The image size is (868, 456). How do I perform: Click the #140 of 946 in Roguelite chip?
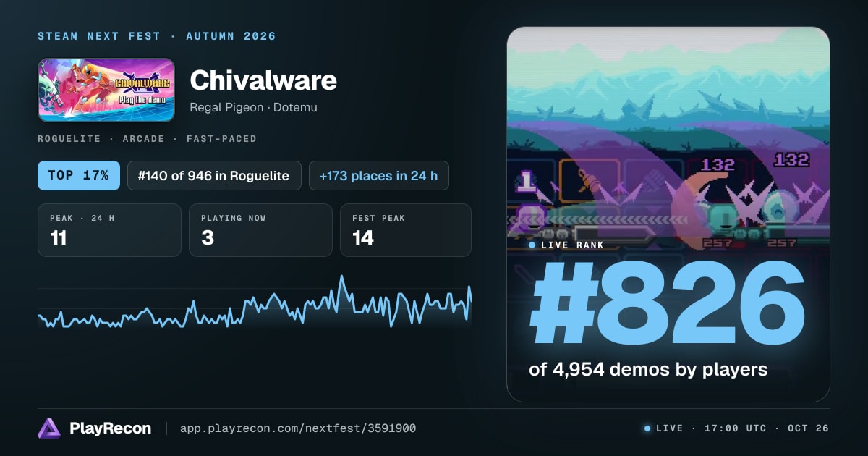(214, 175)
